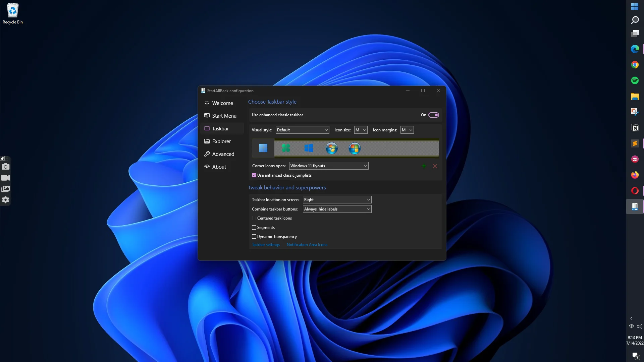Click the Icon size M dropdown selector
The height and width of the screenshot is (362, 644).
[360, 130]
